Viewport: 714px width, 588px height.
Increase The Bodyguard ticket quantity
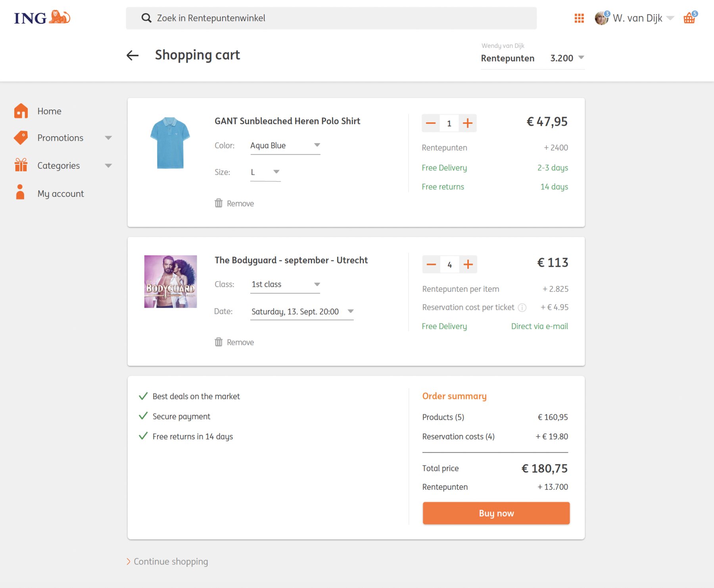[468, 264]
